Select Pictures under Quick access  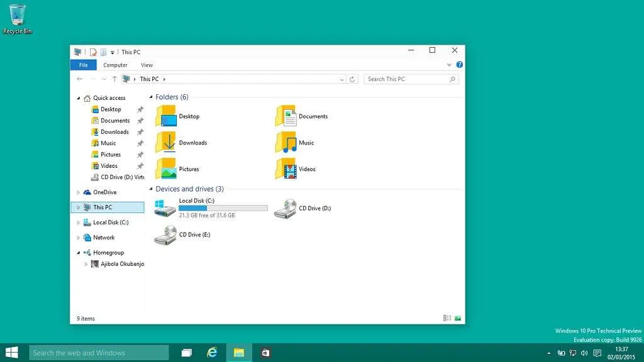coord(111,155)
